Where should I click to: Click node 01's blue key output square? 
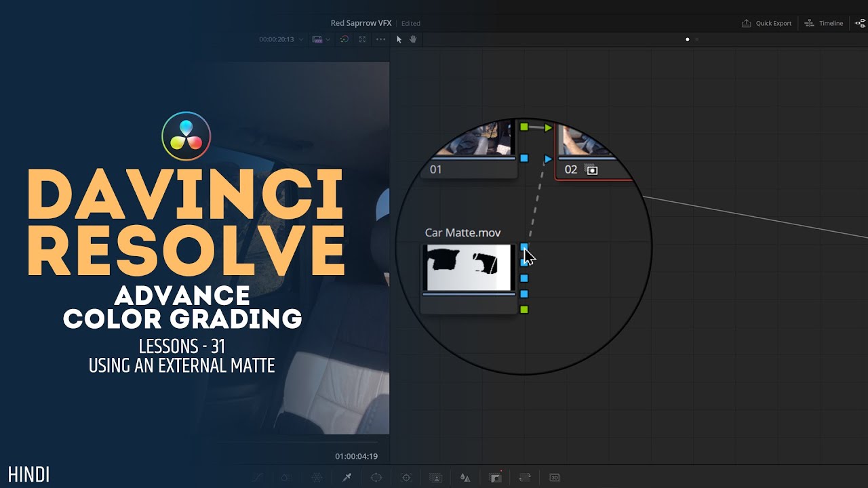[x=524, y=158]
